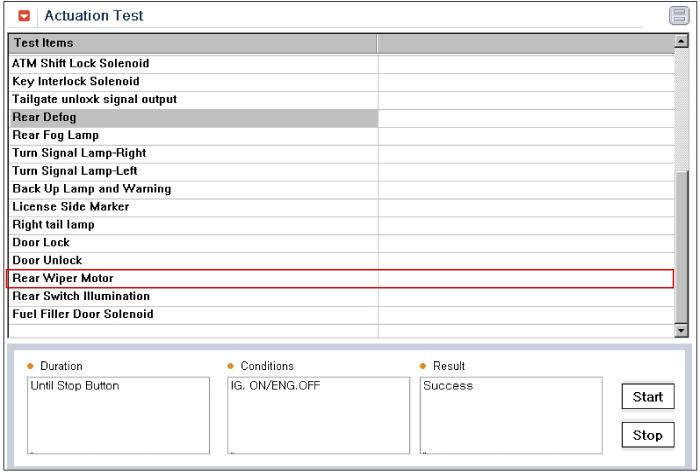The height and width of the screenshot is (473, 700).
Task: Click the Test Items column header
Action: [x=193, y=43]
